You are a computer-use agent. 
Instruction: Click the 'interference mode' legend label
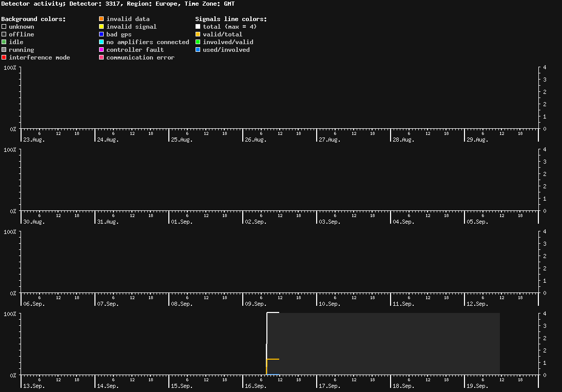tap(40, 57)
